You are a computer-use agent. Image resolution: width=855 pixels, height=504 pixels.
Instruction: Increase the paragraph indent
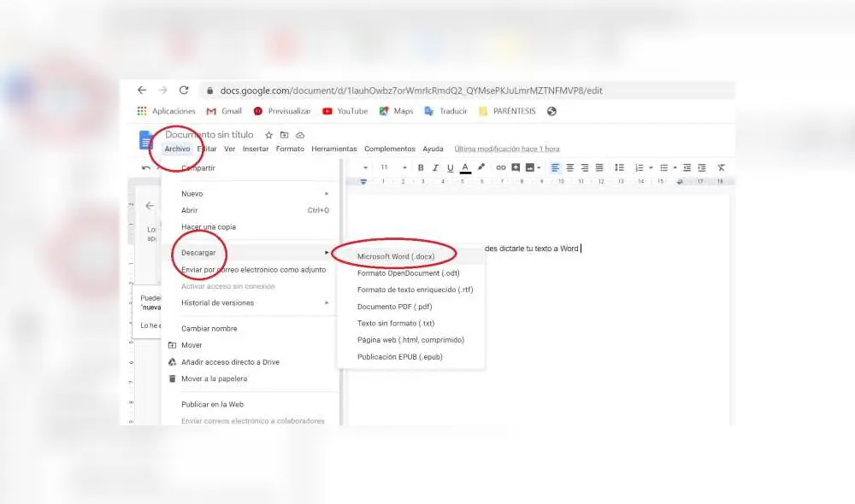coord(703,167)
